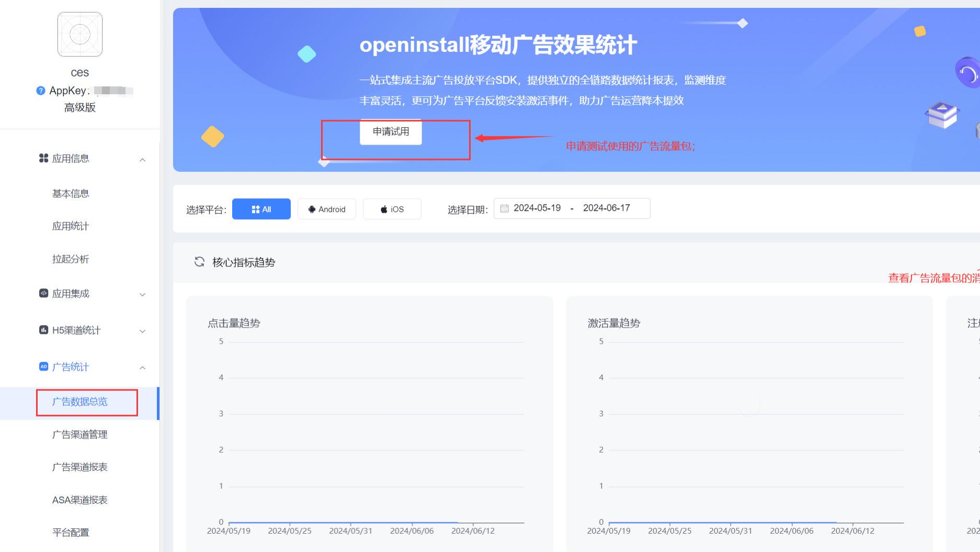This screenshot has width=980, height=552.
Task: Click the calendar icon in date picker
Action: point(504,208)
